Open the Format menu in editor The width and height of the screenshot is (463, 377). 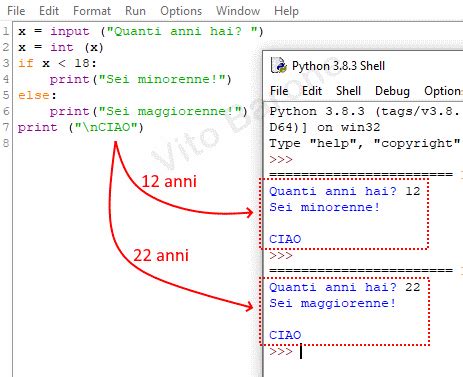tap(92, 11)
